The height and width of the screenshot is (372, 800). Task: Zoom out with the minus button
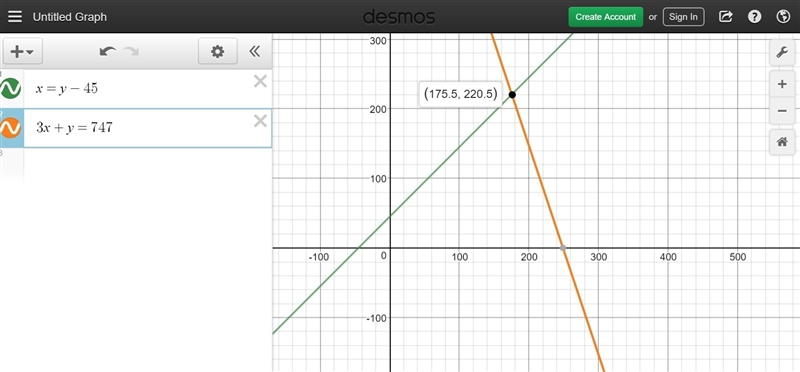coord(782,111)
